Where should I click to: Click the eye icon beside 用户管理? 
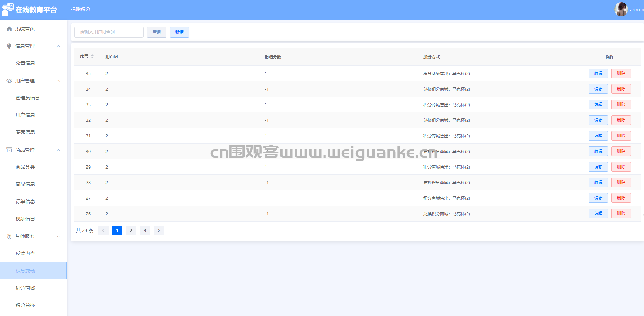pos(9,81)
